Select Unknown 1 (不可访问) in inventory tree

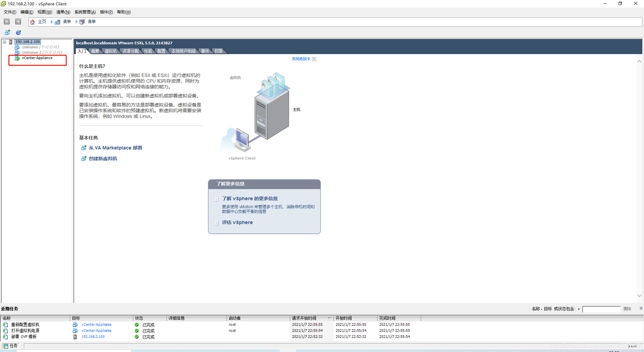click(42, 52)
